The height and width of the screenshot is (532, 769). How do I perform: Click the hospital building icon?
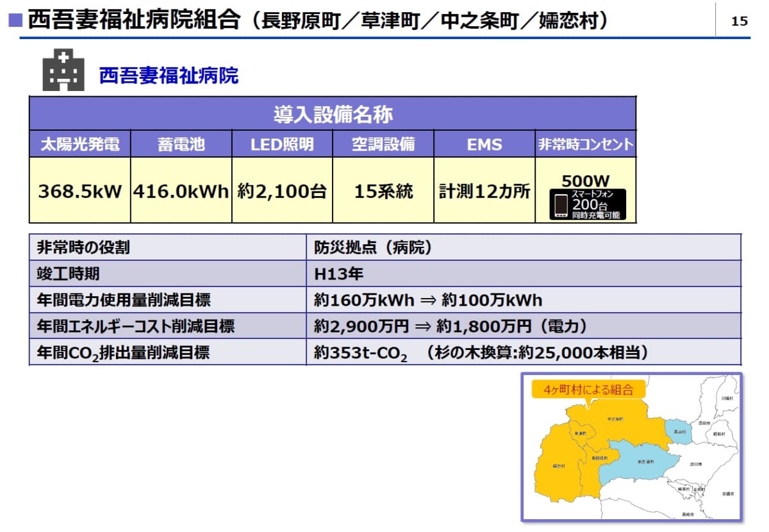[x=63, y=70]
